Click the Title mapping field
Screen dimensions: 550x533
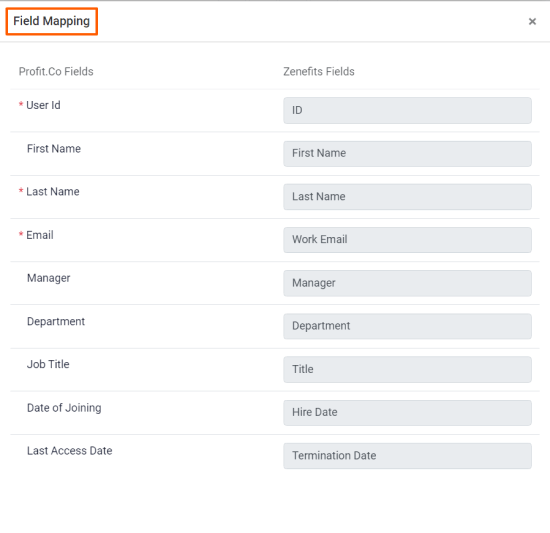[407, 369]
